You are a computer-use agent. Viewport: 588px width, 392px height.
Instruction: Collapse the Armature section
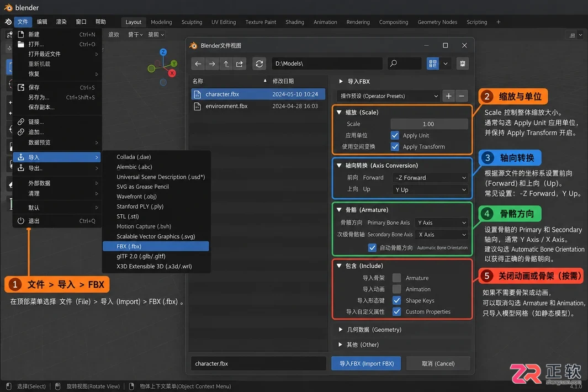click(x=340, y=210)
